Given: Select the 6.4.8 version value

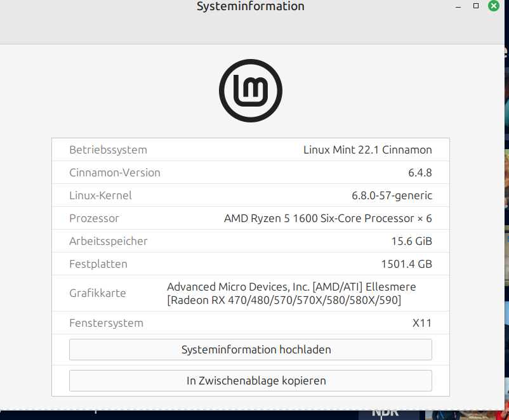Looking at the screenshot, I should (420, 173).
